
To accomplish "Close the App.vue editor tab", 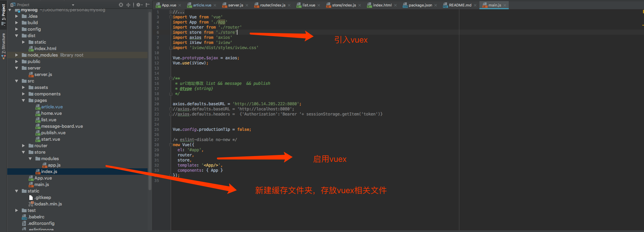I will click(180, 5).
